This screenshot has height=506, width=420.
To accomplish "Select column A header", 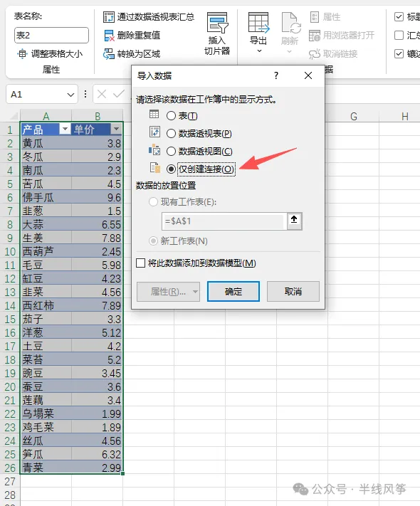I will 46,116.
